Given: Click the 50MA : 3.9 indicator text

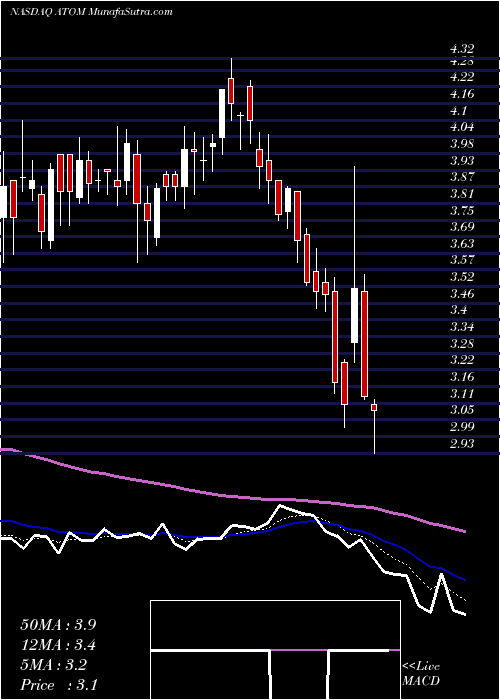Looking at the screenshot, I should 58,625.
